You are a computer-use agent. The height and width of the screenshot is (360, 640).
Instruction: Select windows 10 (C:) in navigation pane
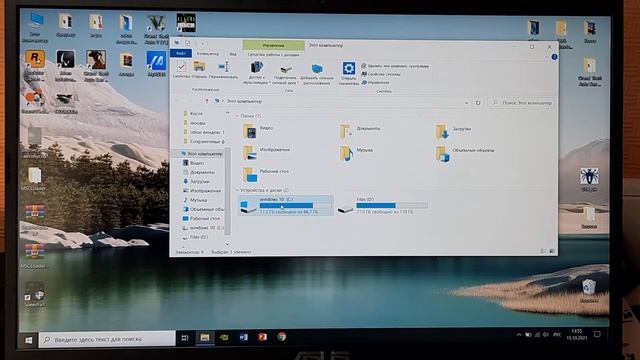(x=202, y=228)
